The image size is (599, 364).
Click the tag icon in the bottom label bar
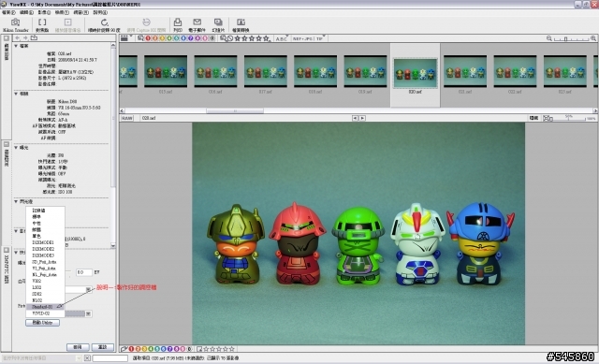(x=124, y=349)
